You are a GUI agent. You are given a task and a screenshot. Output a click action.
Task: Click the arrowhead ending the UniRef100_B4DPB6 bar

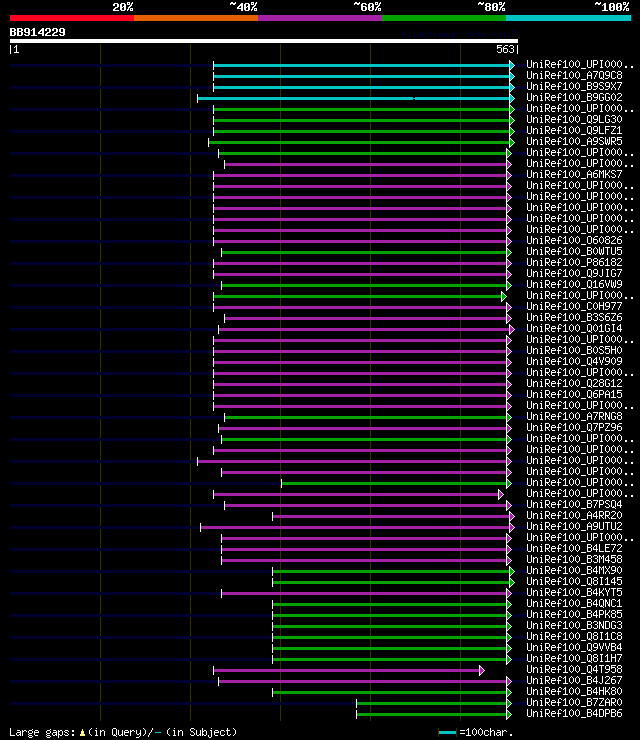coord(509,715)
